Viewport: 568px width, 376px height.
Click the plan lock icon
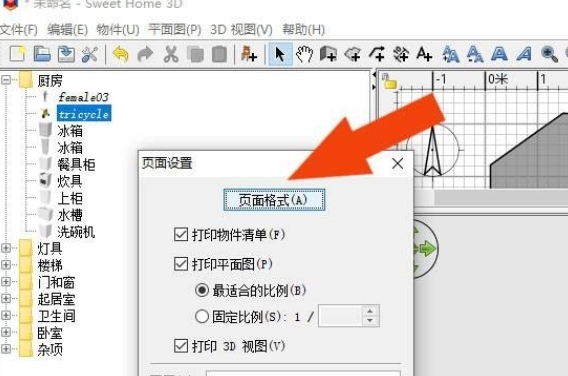(389, 81)
